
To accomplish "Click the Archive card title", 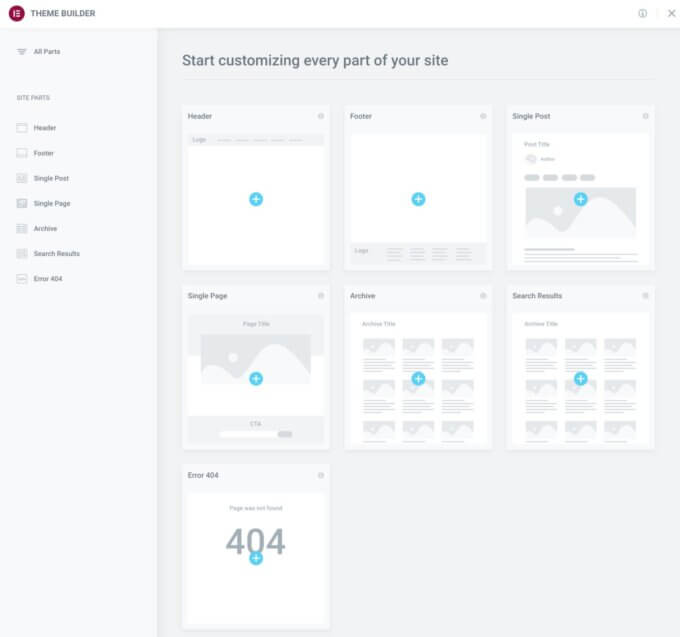I will 363,296.
